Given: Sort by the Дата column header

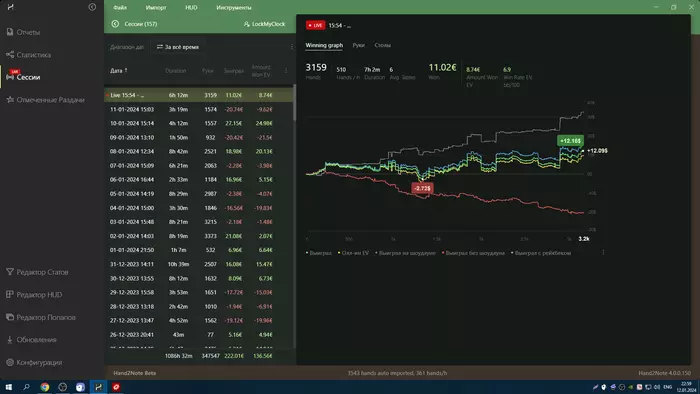Looking at the screenshot, I should (x=119, y=71).
